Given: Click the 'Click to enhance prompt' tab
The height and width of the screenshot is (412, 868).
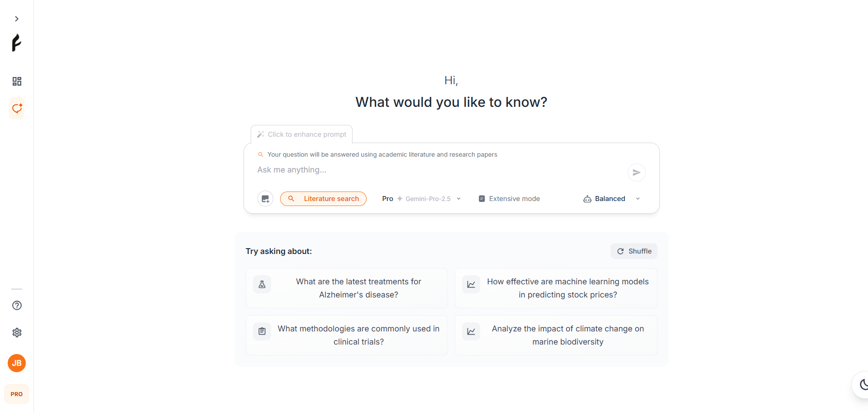Looking at the screenshot, I should [x=301, y=134].
